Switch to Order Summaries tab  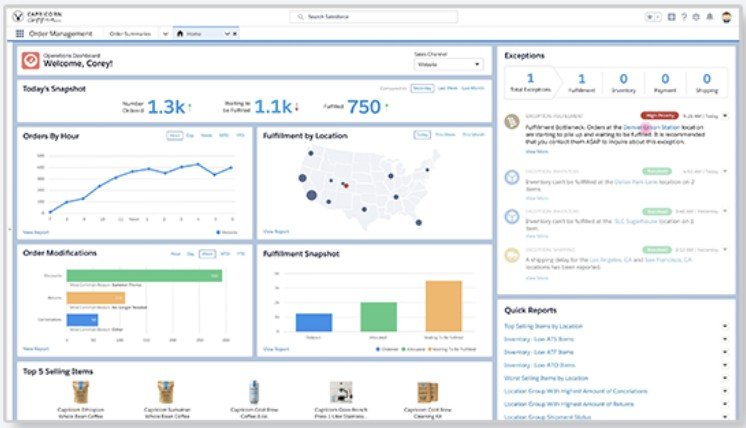click(130, 34)
